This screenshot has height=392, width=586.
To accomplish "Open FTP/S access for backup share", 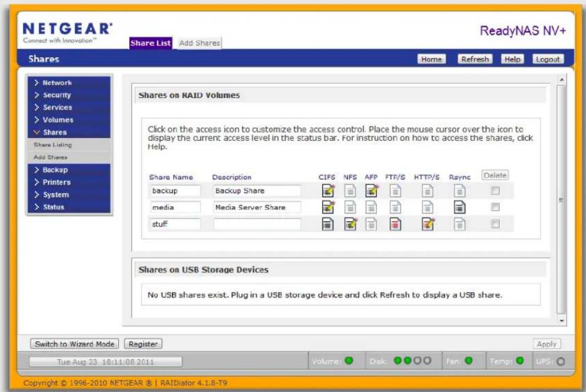I will 395,191.
